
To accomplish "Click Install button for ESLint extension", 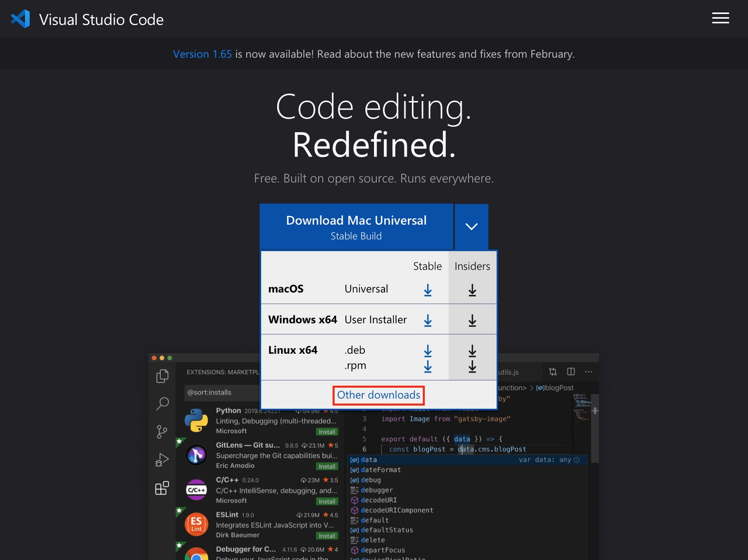I will [327, 536].
